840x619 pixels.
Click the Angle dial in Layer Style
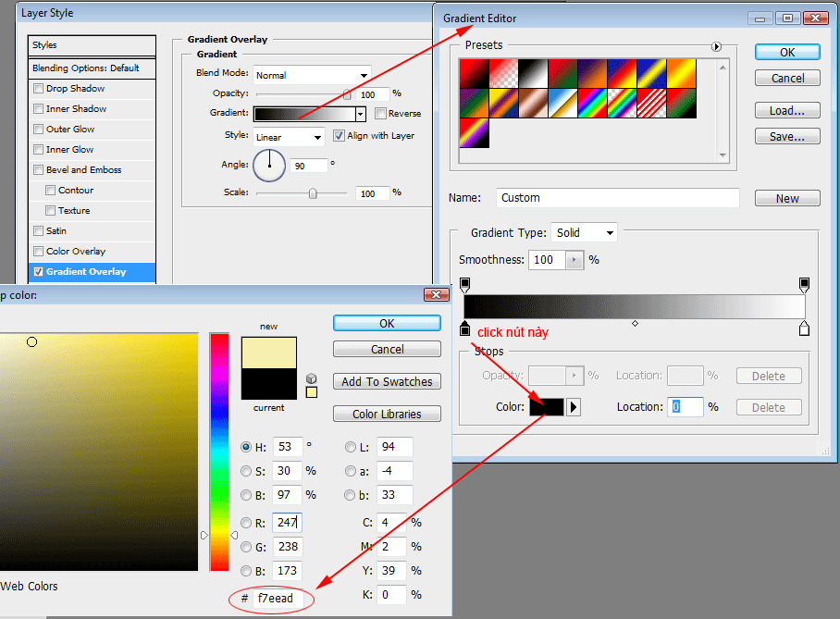coord(269,166)
